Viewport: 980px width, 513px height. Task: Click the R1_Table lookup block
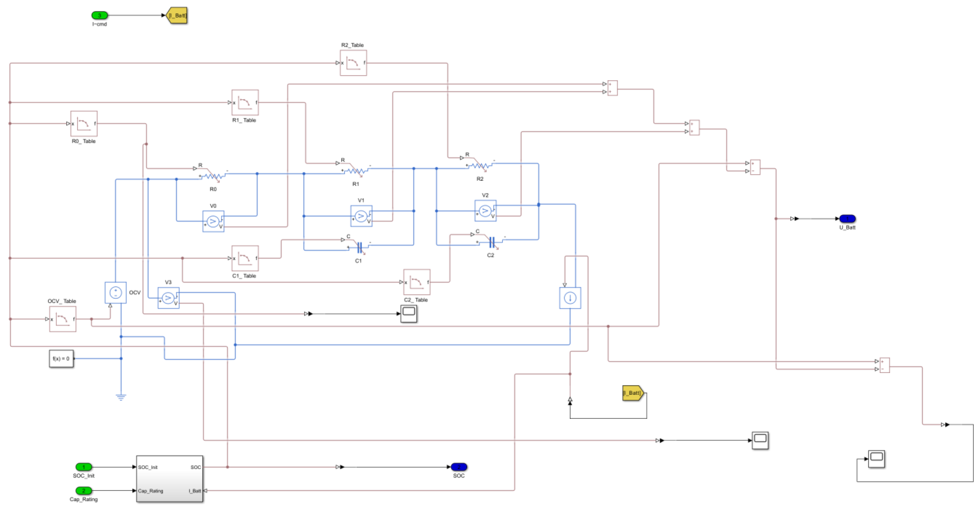pos(245,102)
